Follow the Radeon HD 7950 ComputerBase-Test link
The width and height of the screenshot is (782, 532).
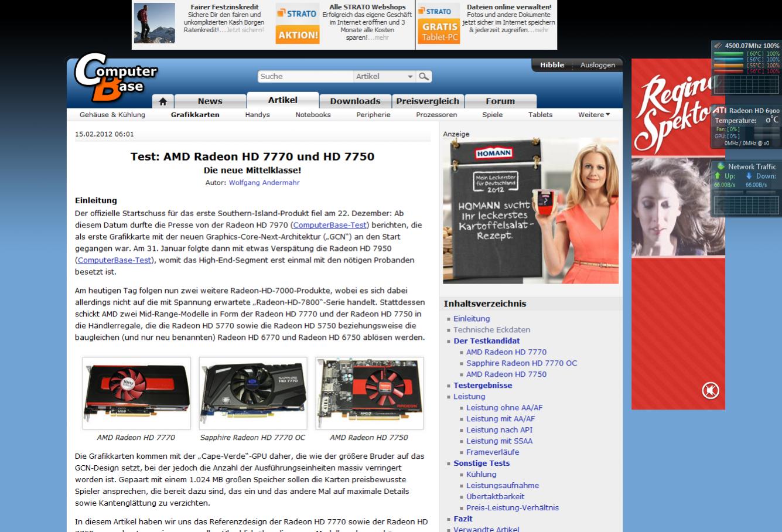(114, 260)
